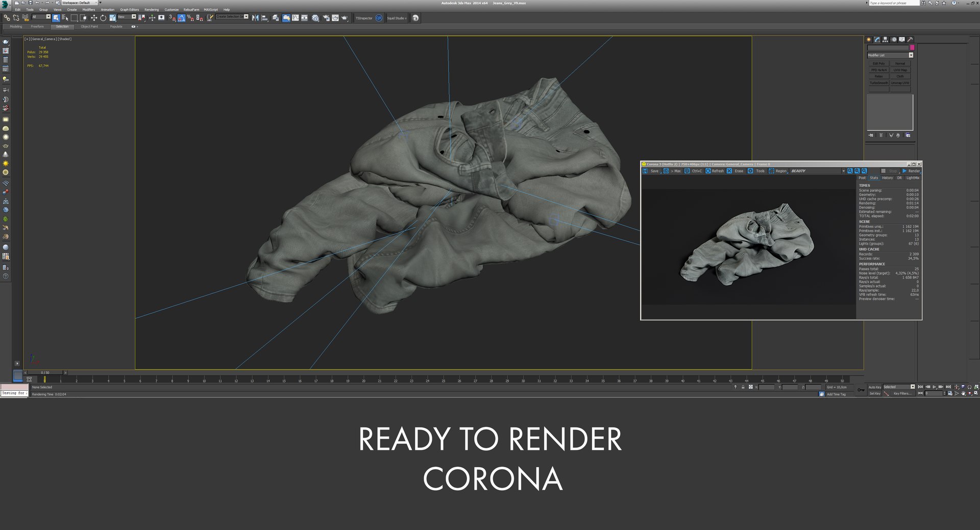Open the BEAUTY render element dropdown

tap(818, 171)
